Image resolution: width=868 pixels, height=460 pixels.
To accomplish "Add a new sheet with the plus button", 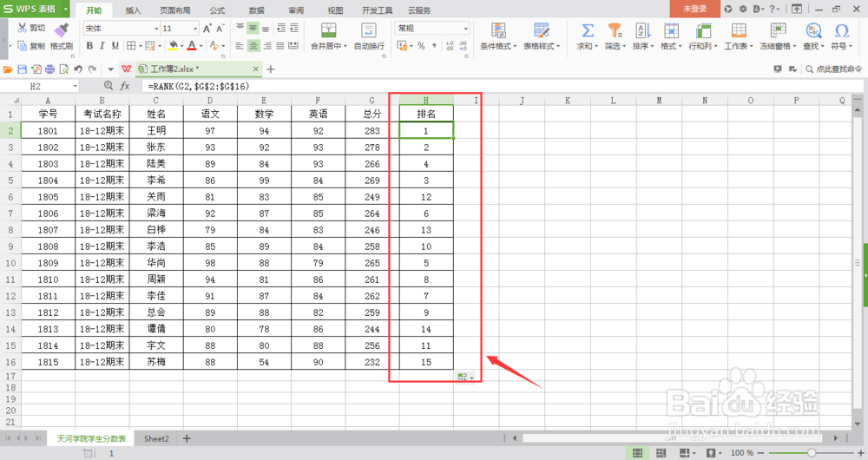I will pos(187,438).
